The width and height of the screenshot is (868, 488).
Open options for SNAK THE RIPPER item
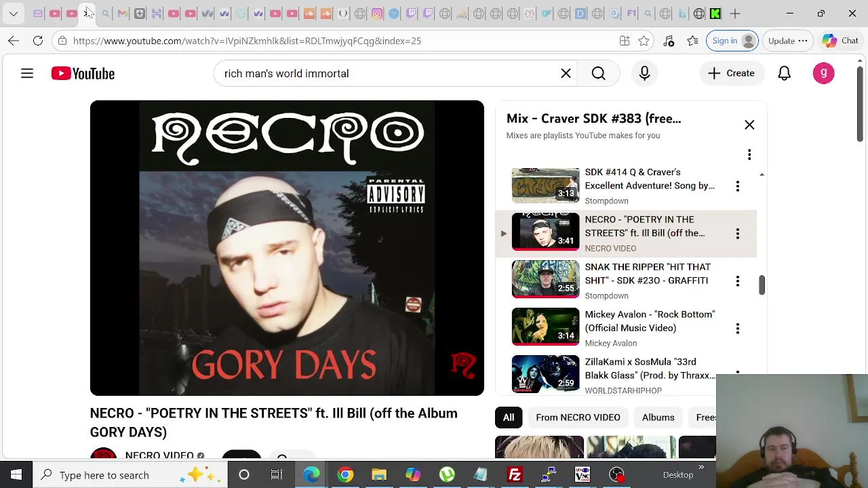737,281
